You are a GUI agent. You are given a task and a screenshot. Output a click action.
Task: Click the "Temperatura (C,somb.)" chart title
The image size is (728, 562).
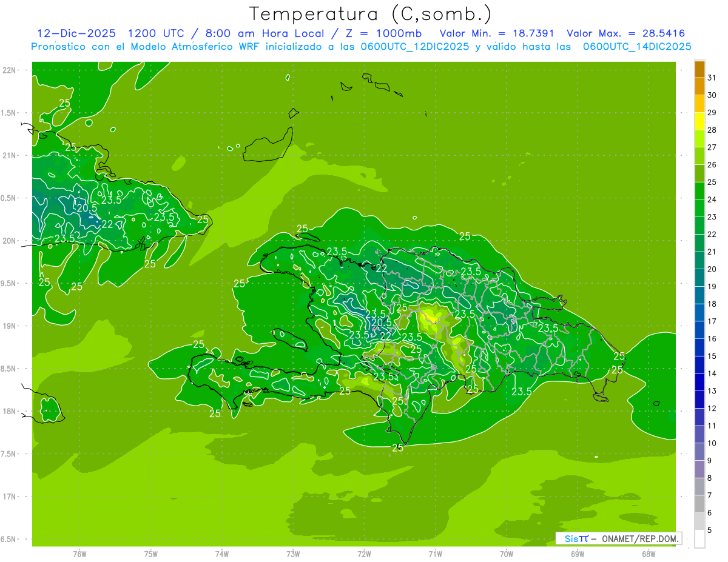(x=371, y=14)
